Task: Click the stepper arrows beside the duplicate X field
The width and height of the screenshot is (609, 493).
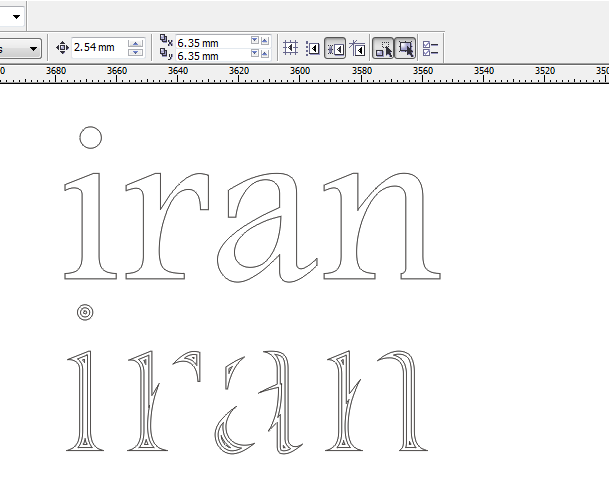Action: point(254,41)
